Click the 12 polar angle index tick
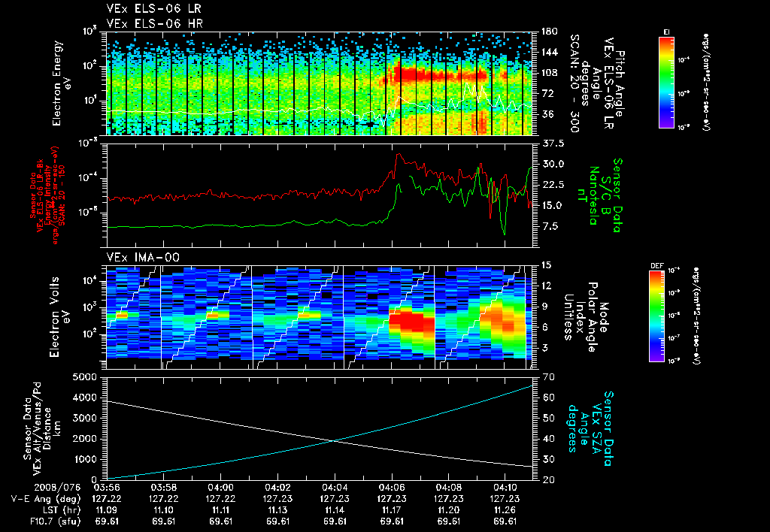 (546, 286)
